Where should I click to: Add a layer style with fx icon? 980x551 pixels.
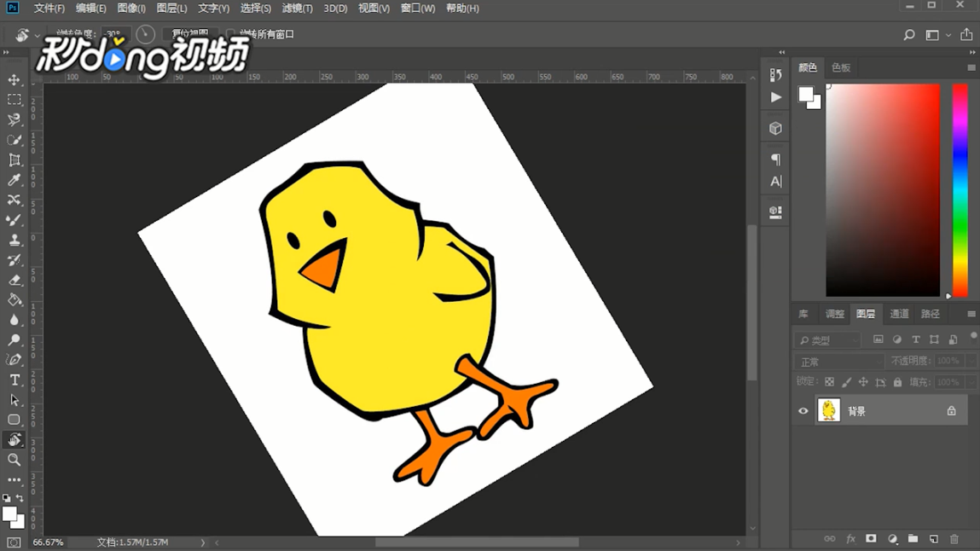850,538
